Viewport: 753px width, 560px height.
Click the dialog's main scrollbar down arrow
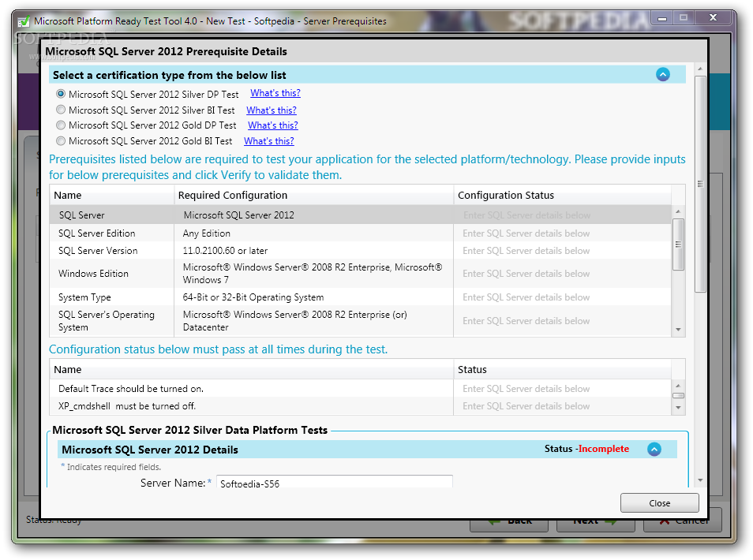(x=700, y=480)
